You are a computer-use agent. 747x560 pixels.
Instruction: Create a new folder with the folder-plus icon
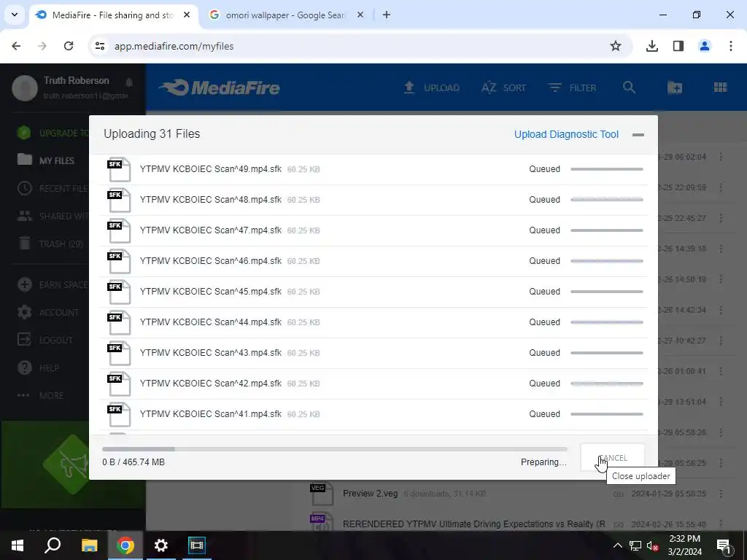[x=675, y=87]
